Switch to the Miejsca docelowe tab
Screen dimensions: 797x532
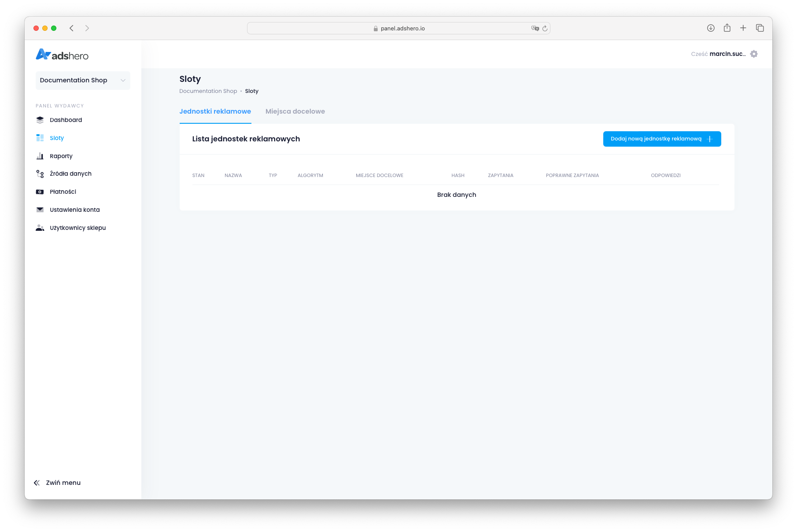(295, 111)
